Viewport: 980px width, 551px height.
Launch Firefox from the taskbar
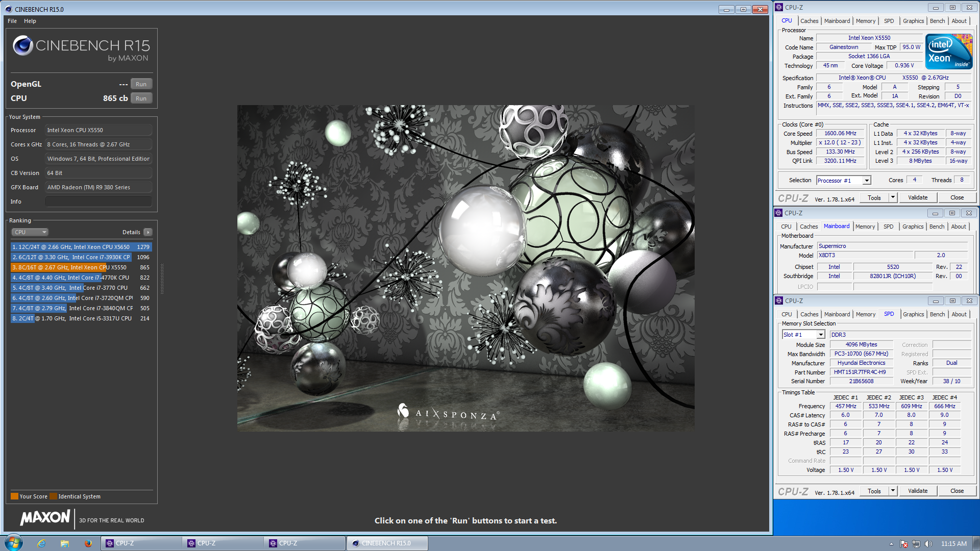coord(88,543)
